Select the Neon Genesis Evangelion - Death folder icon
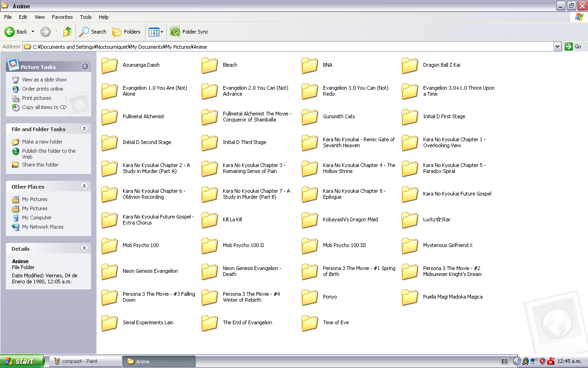588x368 pixels. click(209, 271)
